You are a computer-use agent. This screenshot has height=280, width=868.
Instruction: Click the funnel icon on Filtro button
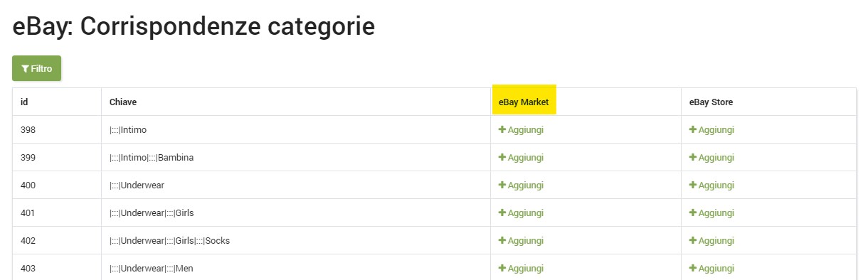25,69
